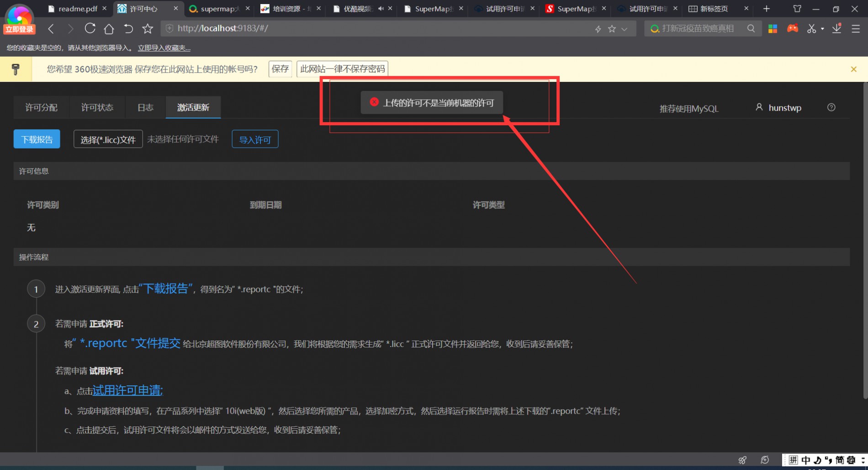
Task: Close the password save prompt bar
Action: [853, 69]
